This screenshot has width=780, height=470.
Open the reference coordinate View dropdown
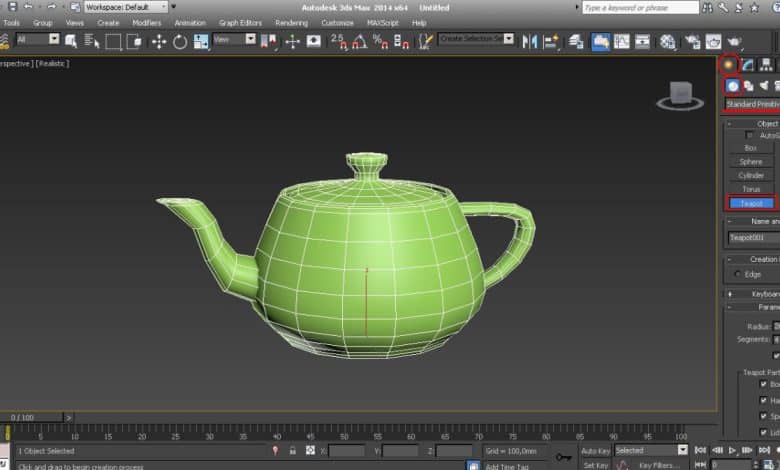pyautogui.click(x=234, y=39)
